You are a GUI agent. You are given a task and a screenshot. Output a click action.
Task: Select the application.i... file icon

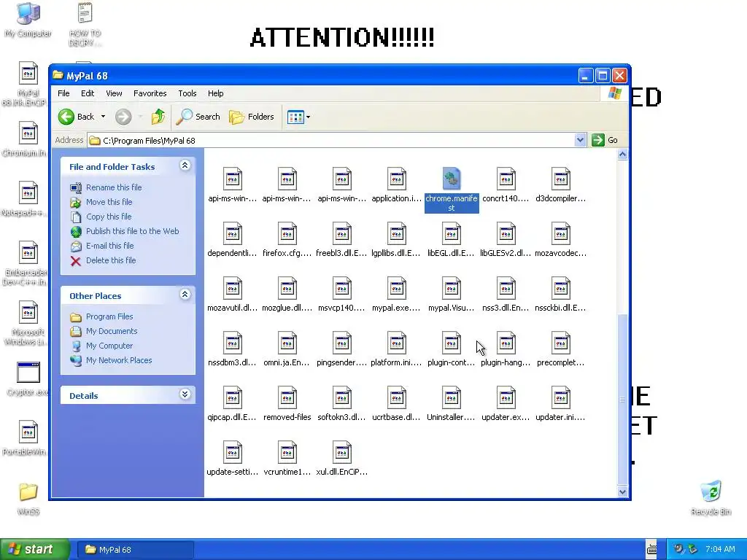click(x=396, y=179)
